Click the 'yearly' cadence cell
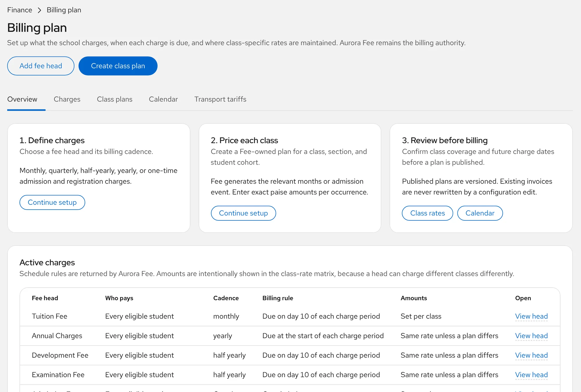Viewport: 581px width, 392px height. pyautogui.click(x=223, y=336)
